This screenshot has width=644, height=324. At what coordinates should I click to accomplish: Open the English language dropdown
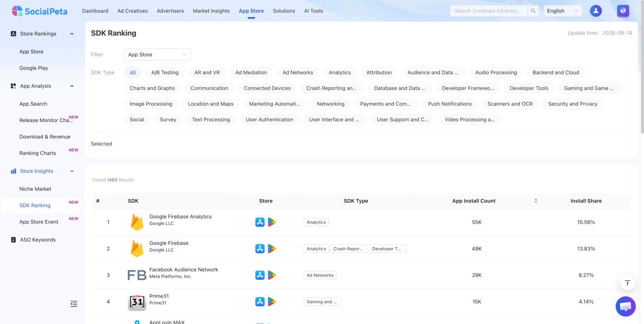[x=563, y=11]
